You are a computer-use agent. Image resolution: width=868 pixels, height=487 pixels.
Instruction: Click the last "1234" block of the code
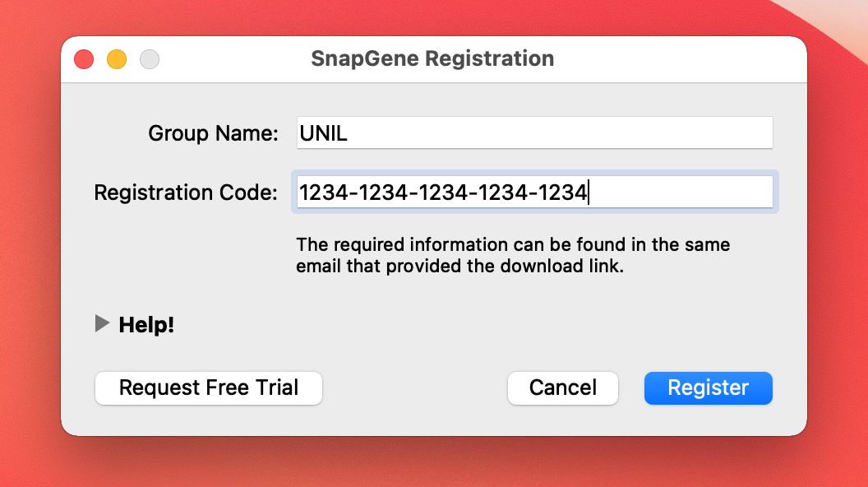point(566,192)
